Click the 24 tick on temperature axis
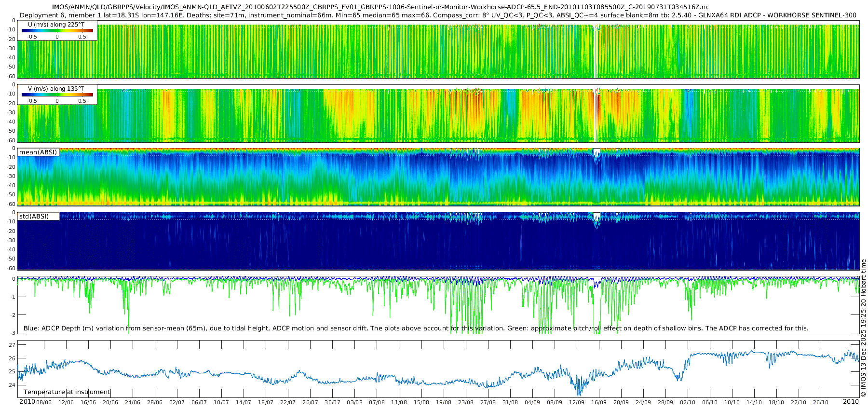 [12, 385]
